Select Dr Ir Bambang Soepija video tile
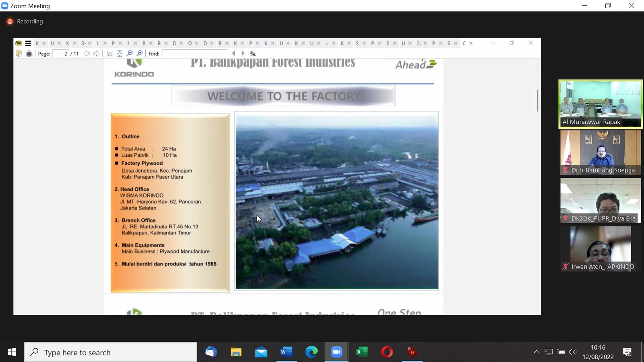 click(601, 152)
